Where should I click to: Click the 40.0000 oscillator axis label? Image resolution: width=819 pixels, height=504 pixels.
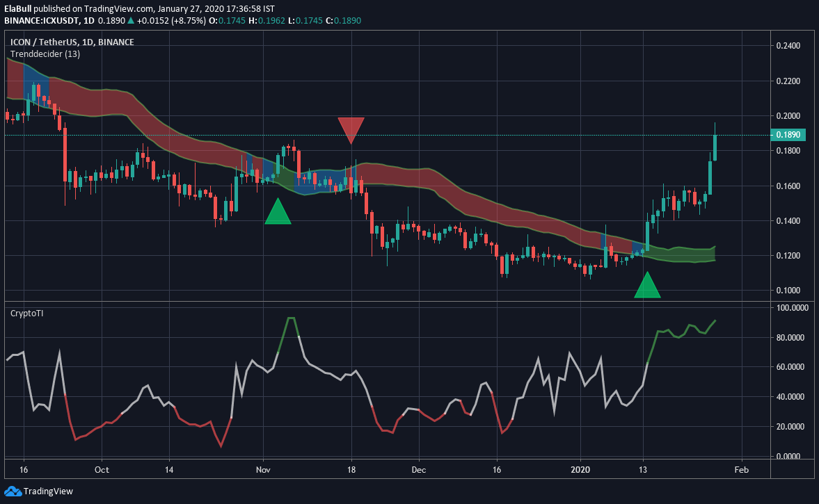tap(790, 397)
